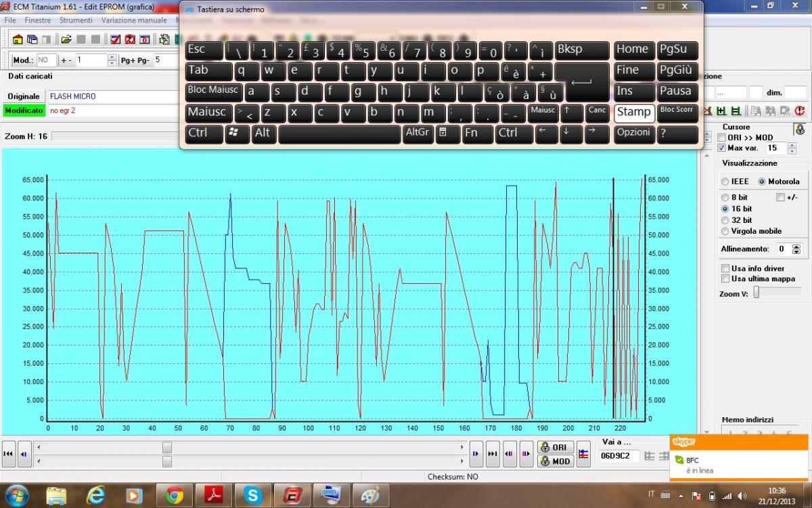Open Chrome from the Windows taskbar
This screenshot has width=812, height=508.
pos(173,495)
